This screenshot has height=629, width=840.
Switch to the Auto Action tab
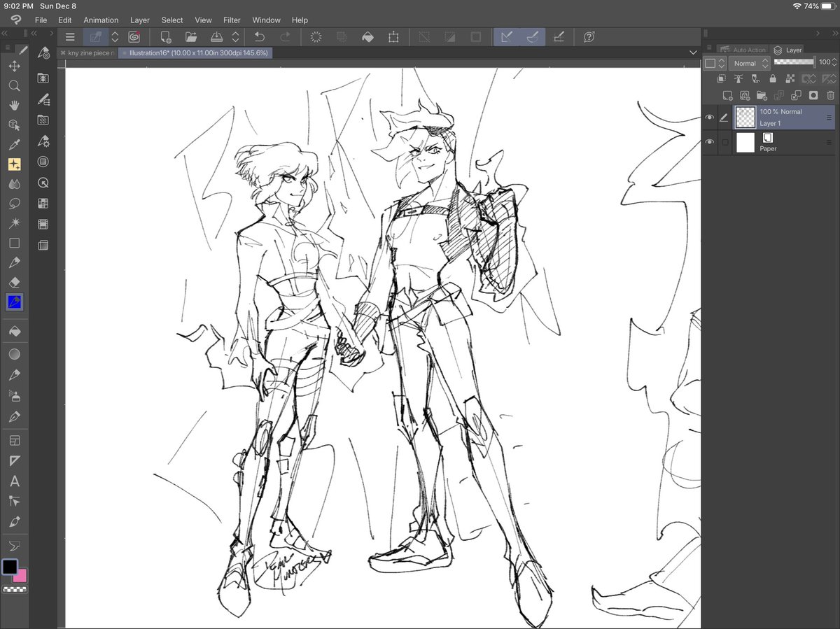pos(743,50)
